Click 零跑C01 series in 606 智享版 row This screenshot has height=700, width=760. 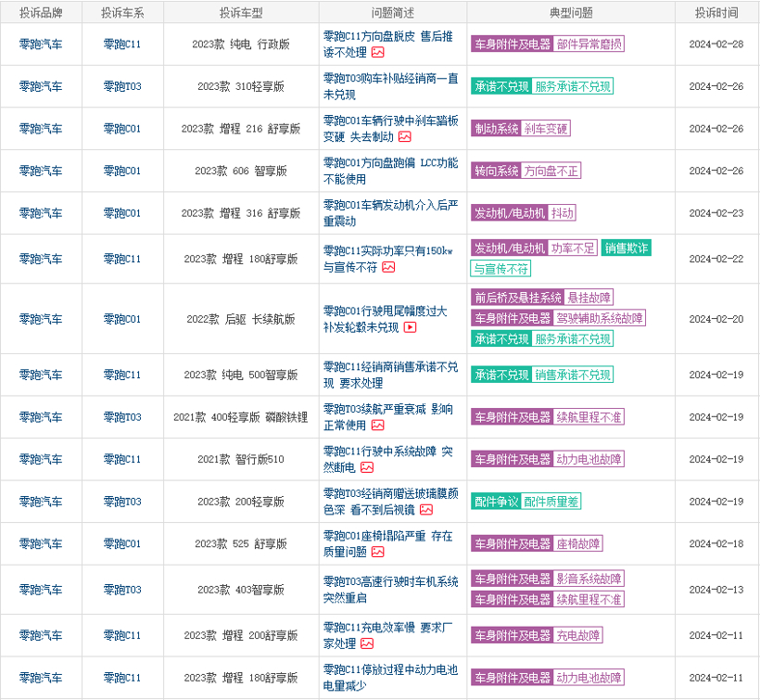pyautogui.click(x=122, y=171)
